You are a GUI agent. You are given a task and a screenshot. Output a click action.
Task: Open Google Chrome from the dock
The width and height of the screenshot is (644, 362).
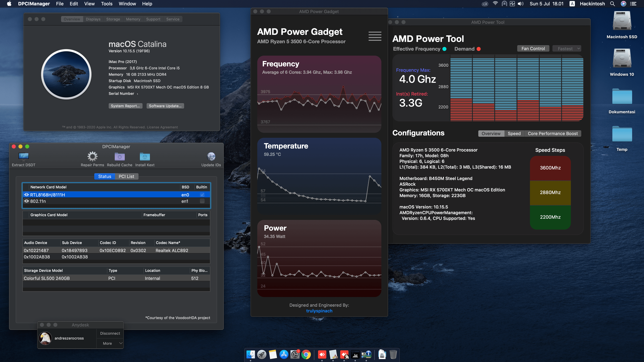[x=306, y=354]
